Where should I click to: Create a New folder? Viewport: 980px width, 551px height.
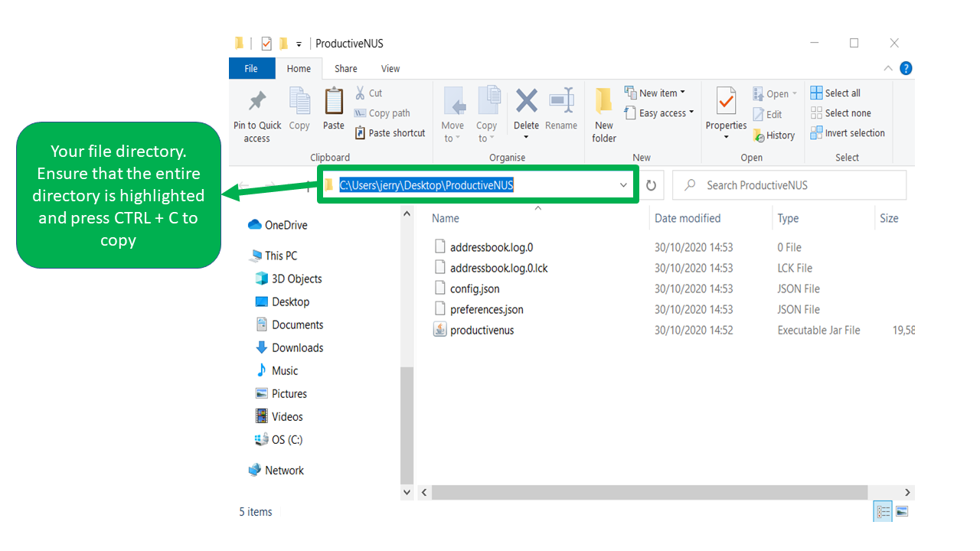(x=604, y=115)
